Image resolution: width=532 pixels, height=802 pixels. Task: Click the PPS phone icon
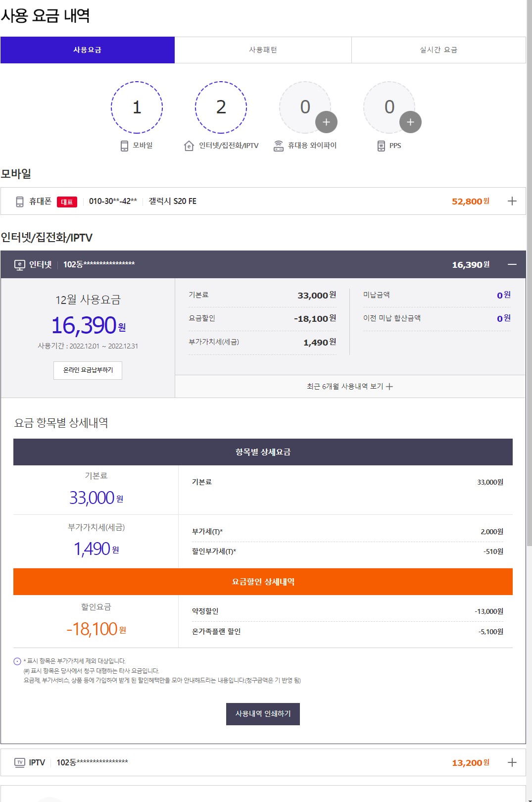click(381, 146)
